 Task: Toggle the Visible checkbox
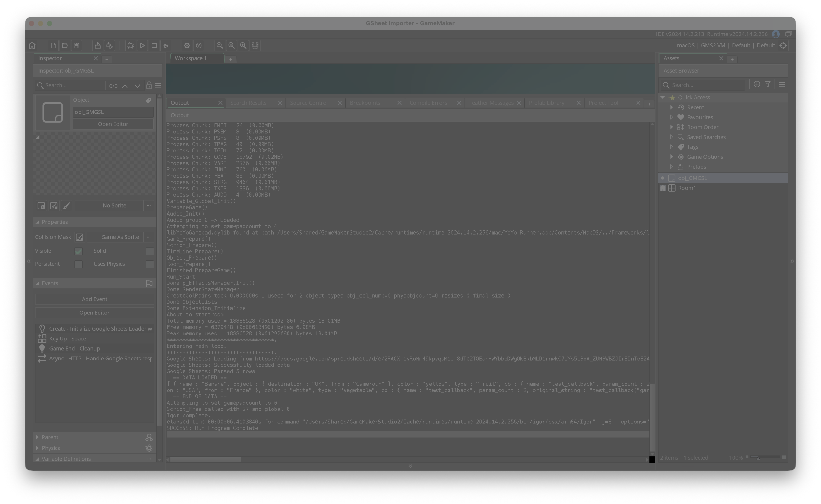(78, 251)
